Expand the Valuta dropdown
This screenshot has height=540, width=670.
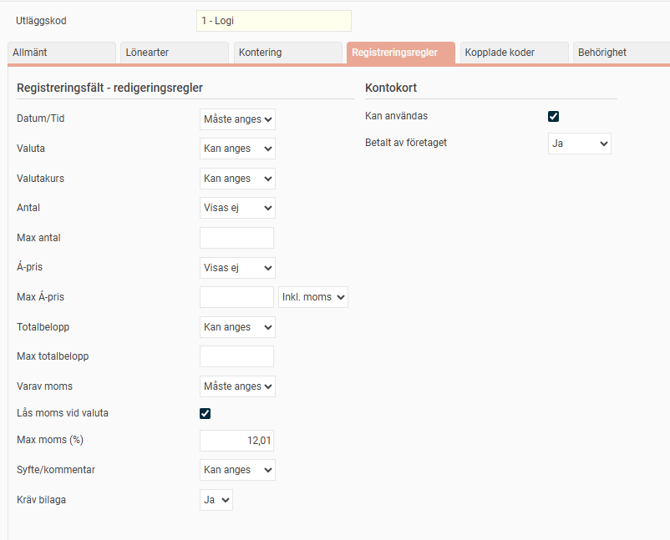[238, 149]
